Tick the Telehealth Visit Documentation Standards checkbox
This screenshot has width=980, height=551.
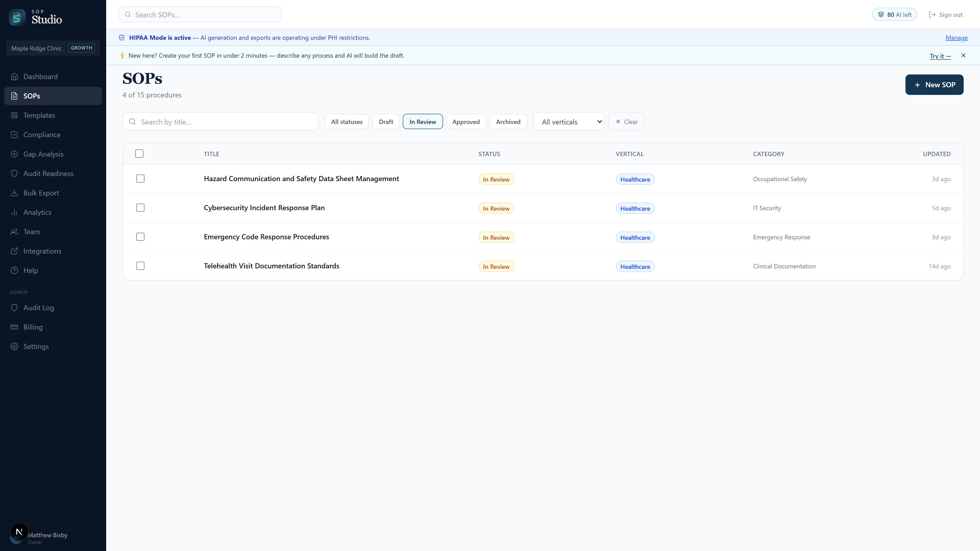click(x=140, y=266)
